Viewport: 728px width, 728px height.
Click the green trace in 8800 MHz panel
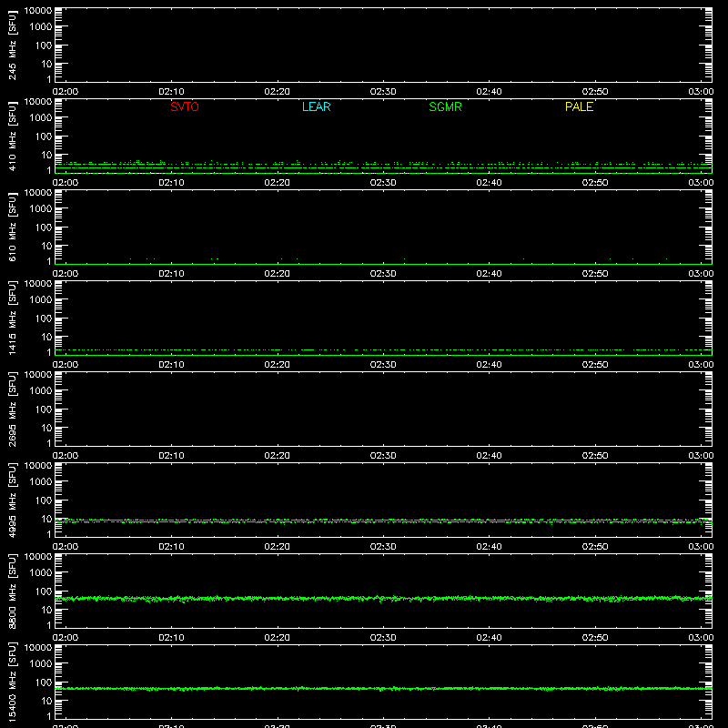point(383,599)
